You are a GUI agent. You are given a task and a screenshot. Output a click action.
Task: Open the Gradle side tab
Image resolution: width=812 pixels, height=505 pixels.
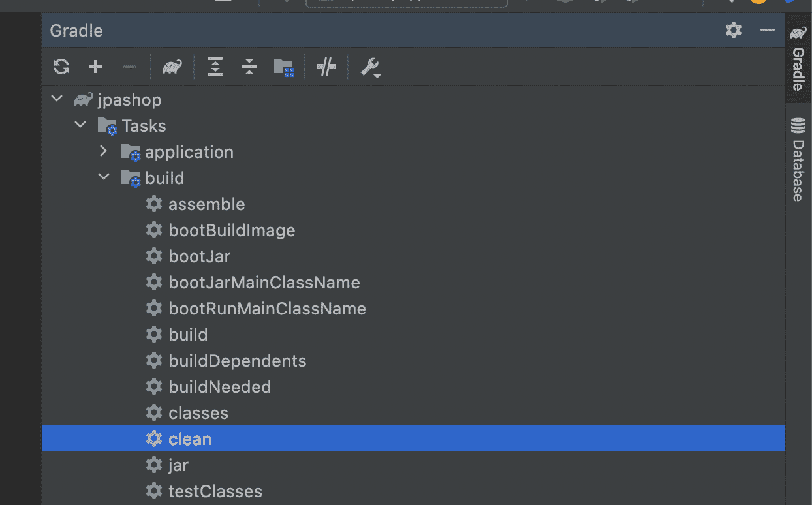(x=798, y=59)
